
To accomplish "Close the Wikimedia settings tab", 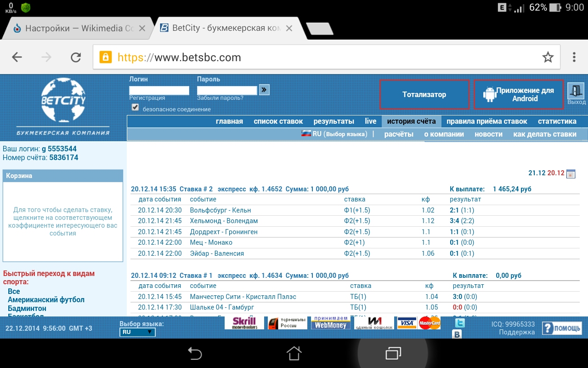I will pyautogui.click(x=142, y=29).
